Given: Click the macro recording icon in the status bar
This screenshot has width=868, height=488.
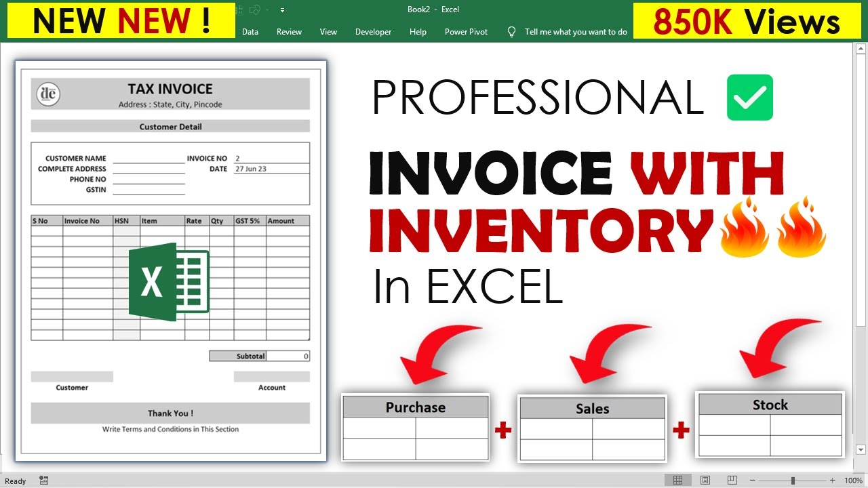Looking at the screenshot, I should (44, 481).
